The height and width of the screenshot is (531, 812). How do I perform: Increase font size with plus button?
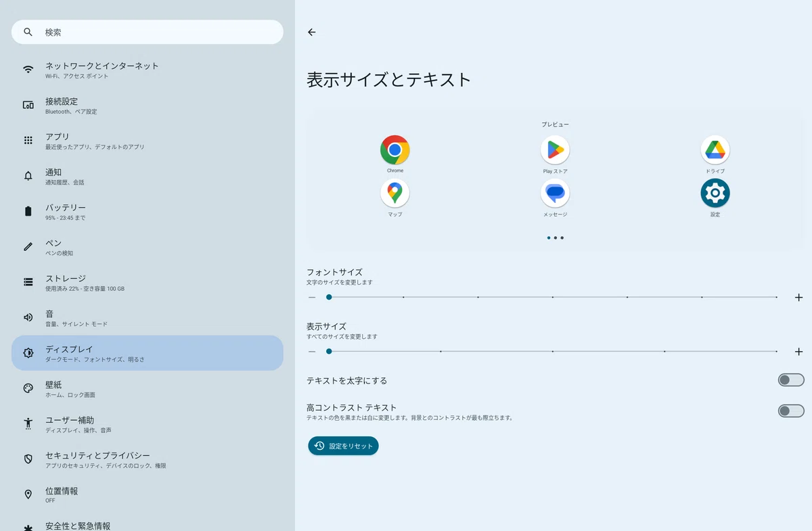[798, 297]
